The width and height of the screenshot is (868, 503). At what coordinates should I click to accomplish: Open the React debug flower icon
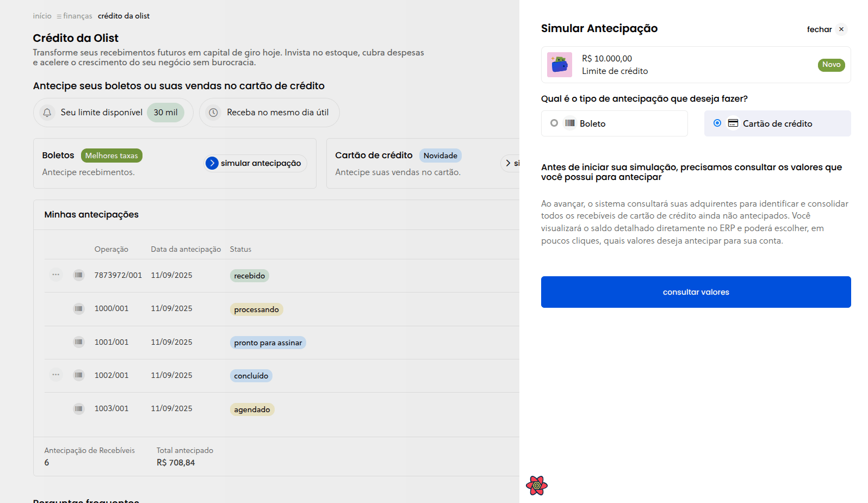tap(537, 486)
